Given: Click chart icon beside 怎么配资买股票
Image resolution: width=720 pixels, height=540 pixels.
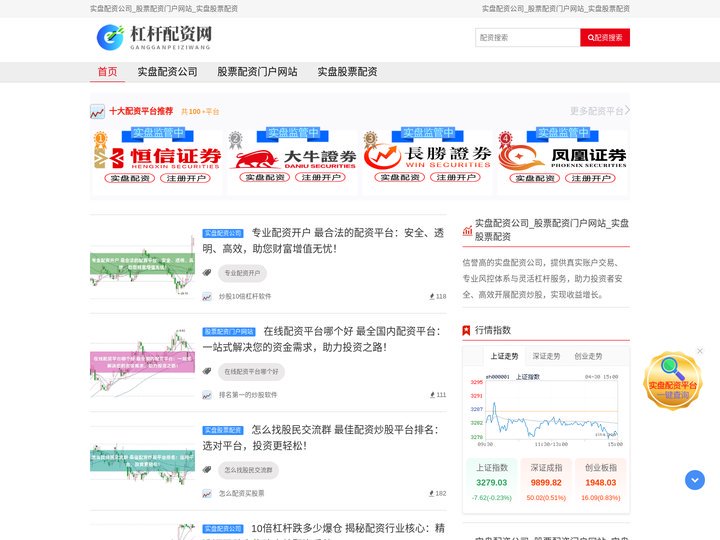Looking at the screenshot, I should tap(207, 494).
